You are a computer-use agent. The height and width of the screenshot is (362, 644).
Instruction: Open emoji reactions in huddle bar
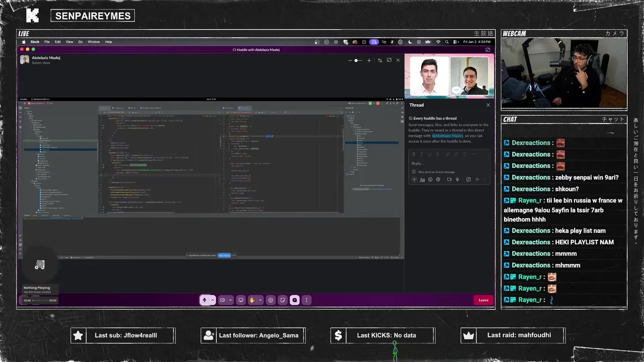[x=271, y=300]
